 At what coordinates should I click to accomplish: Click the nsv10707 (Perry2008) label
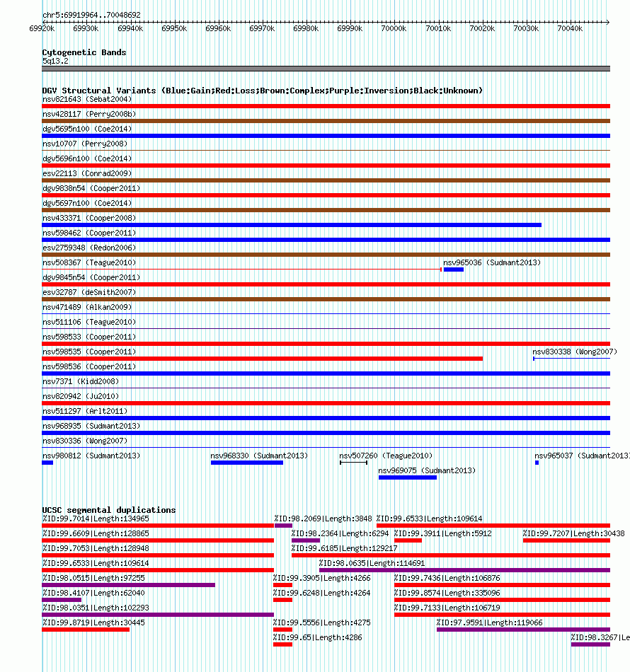coord(85,144)
